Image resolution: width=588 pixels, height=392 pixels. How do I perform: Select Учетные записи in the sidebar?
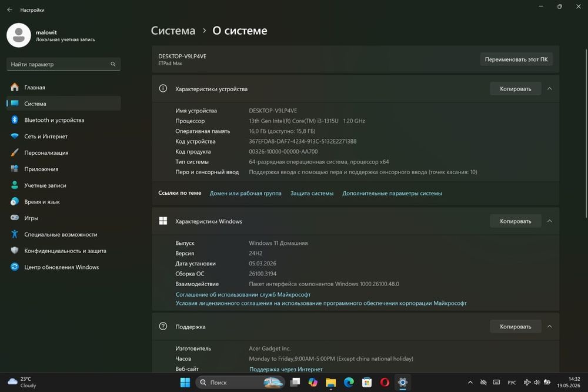click(x=64, y=185)
